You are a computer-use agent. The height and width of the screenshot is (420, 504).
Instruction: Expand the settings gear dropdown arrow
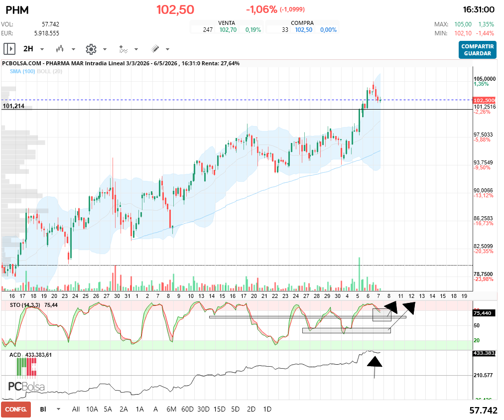pyautogui.click(x=105, y=49)
